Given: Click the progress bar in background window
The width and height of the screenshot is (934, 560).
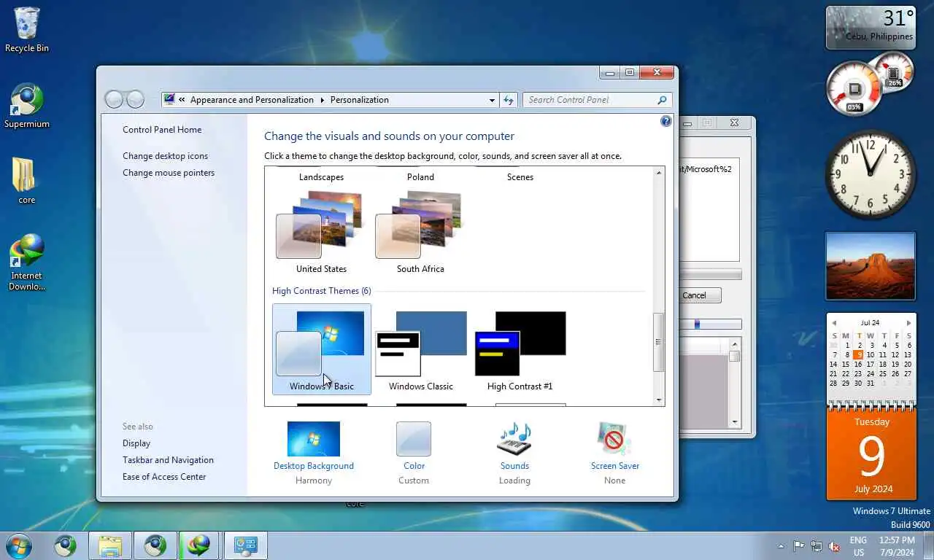Looking at the screenshot, I should [711, 275].
